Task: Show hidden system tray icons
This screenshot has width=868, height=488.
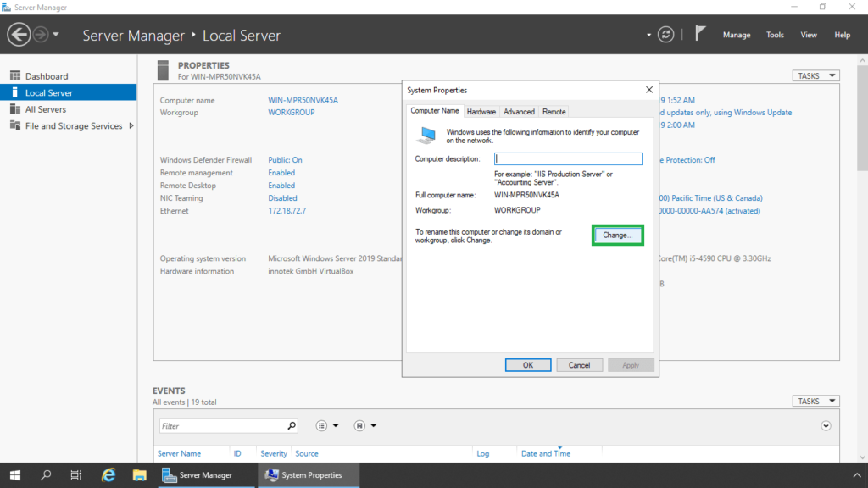Action: click(x=856, y=475)
